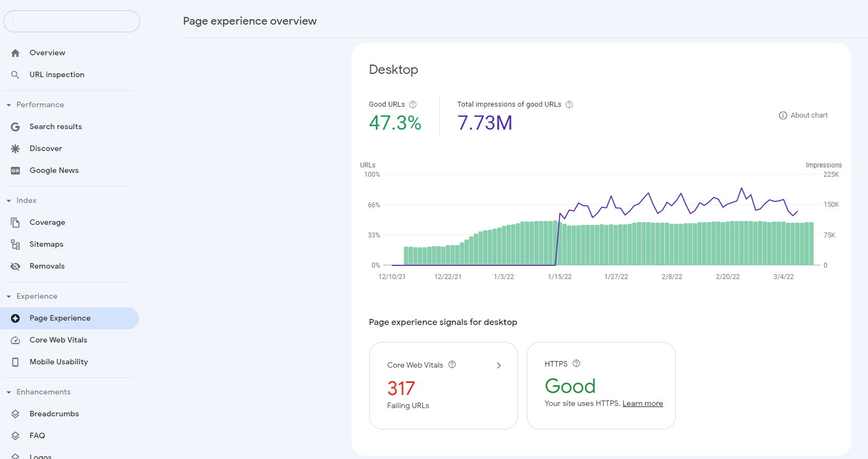
Task: Click the Removals crossed-eye icon
Action: pos(15,266)
